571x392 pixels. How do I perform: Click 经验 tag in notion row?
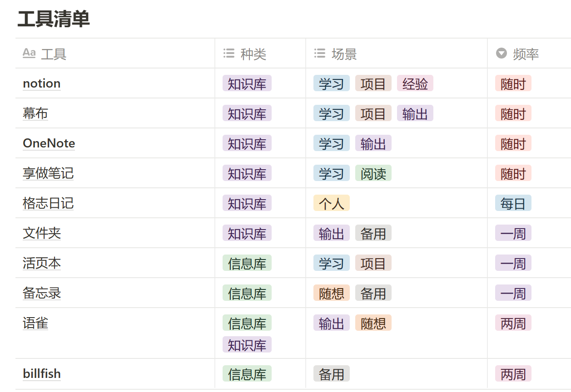click(415, 83)
